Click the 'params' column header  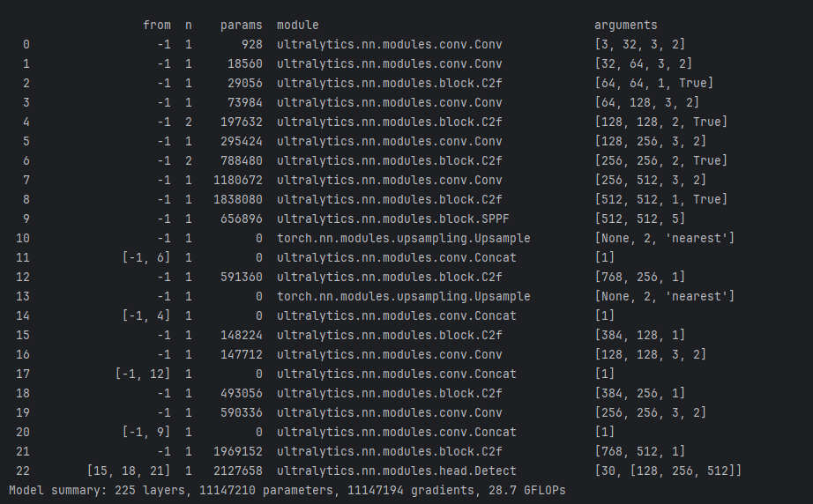[x=241, y=25]
